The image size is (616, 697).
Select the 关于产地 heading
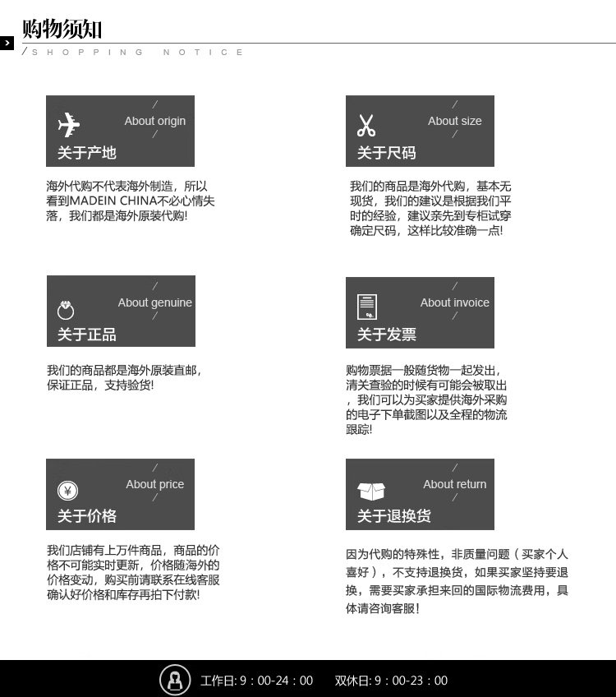(x=86, y=153)
